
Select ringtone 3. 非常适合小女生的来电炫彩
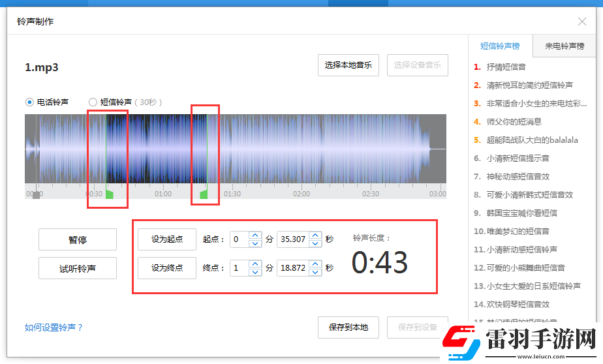coord(531,104)
